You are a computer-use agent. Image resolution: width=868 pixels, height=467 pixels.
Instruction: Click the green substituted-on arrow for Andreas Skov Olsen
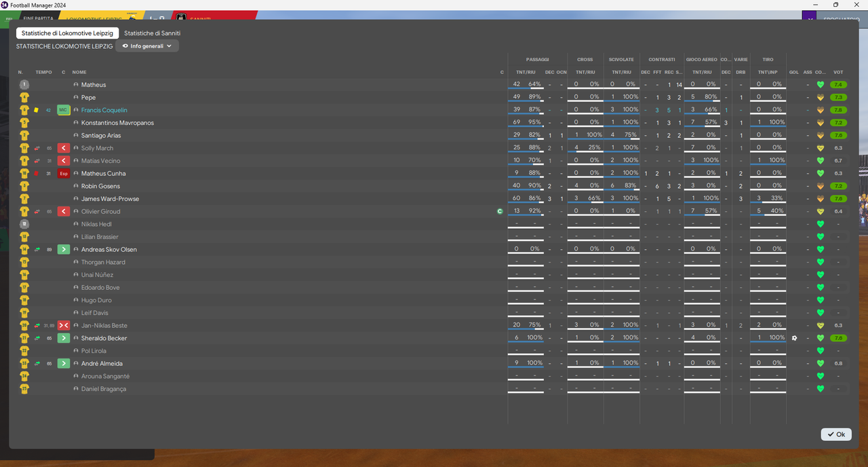click(64, 250)
